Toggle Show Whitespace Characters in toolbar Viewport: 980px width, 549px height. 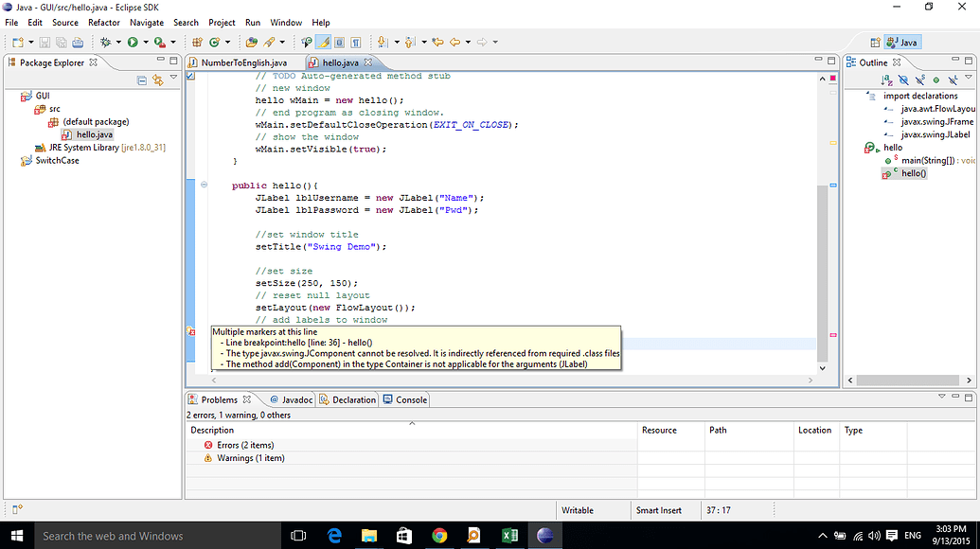(x=355, y=42)
